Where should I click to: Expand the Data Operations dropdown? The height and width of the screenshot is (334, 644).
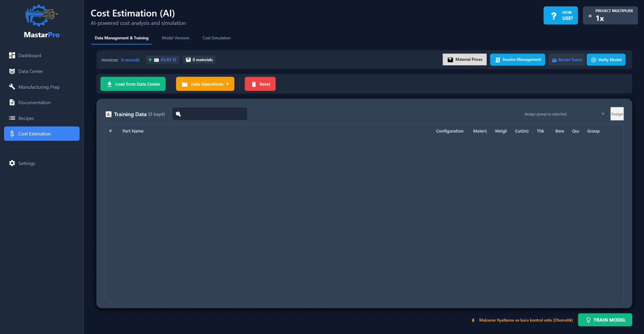[x=205, y=84]
